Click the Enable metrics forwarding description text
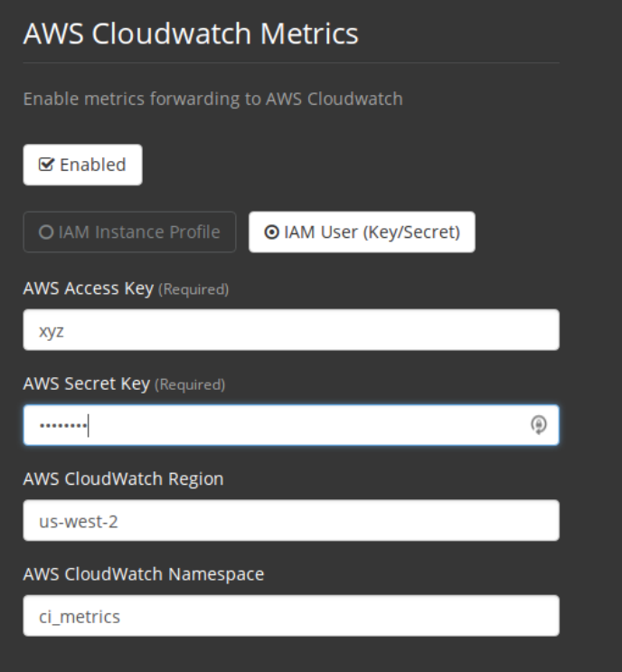 [x=212, y=99]
